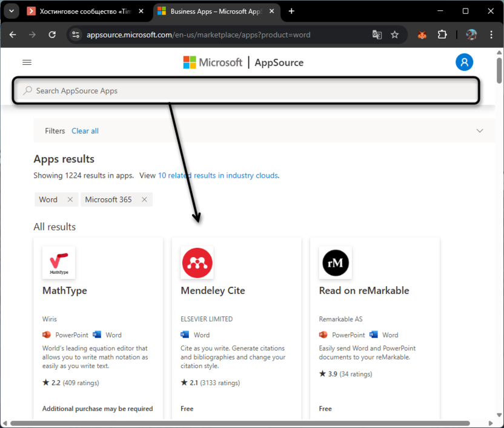Click the 2.2 (409 ratings) star rating
Image resolution: width=504 pixels, height=428 pixels.
click(71, 383)
